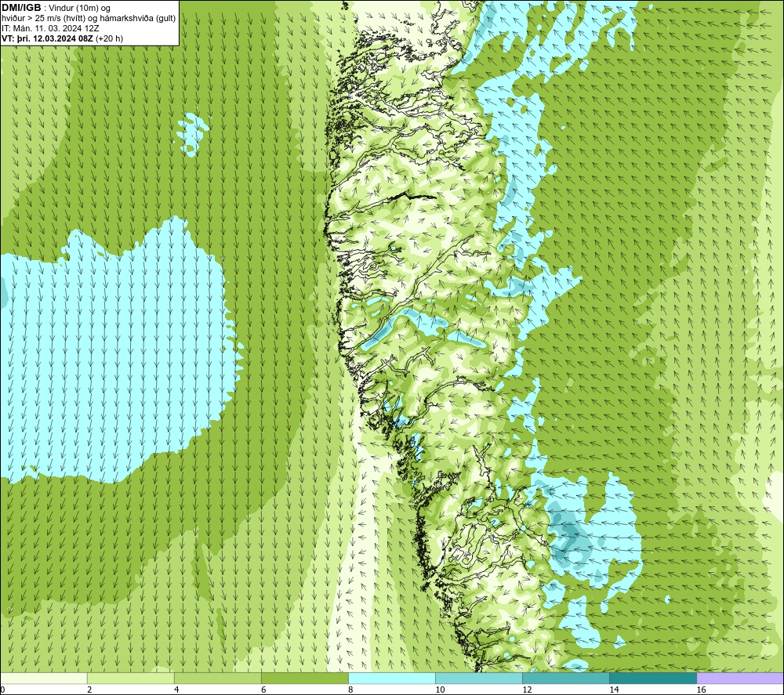This screenshot has width=784, height=695.
Task: Click the scale label '16'
Action: [700, 690]
